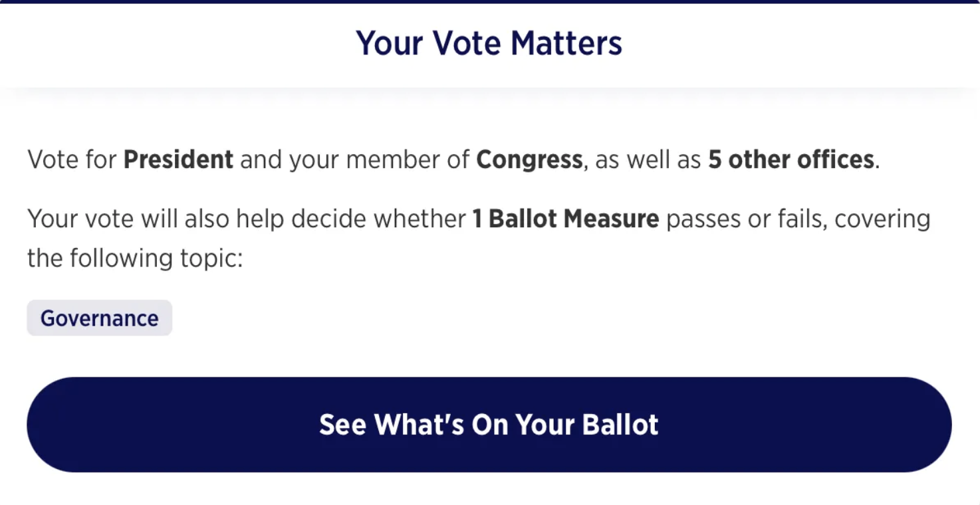Viewport: 980px width, 505px height.
Task: Click the bold word President
Action: [178, 160]
